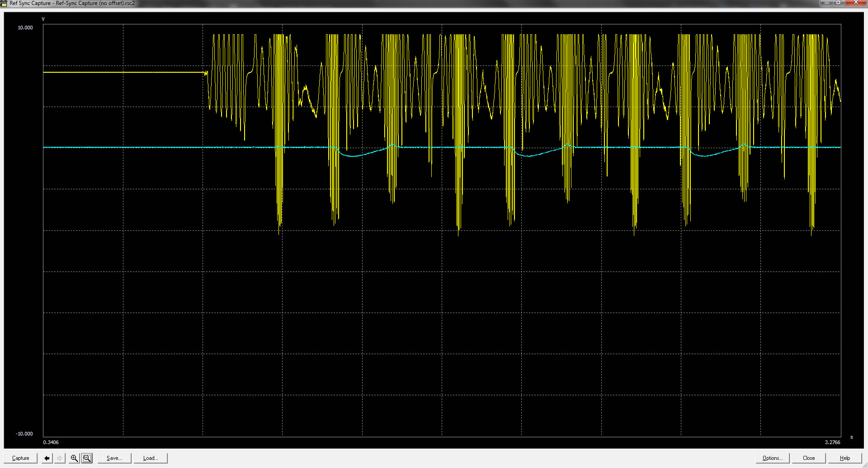Open Help for Ref Sync Capture
The image size is (868, 468).
point(845,458)
